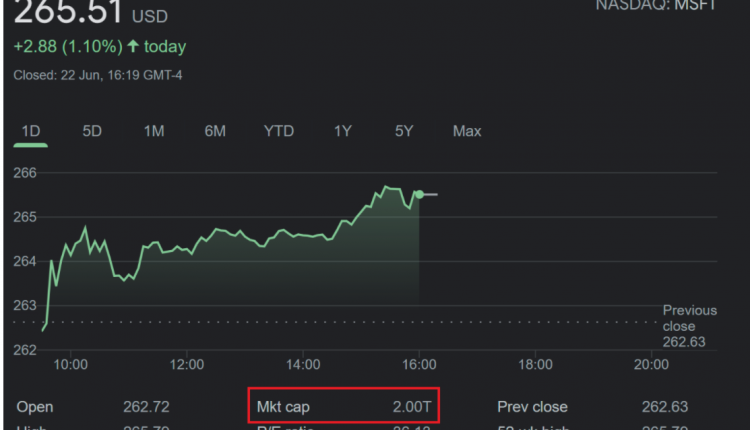Select the Max range tab

pyautogui.click(x=466, y=131)
